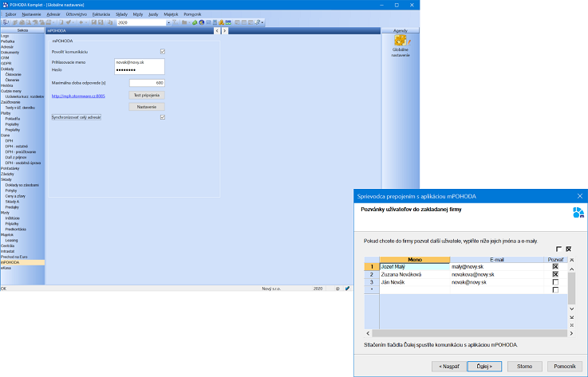Image resolution: width=588 pixels, height=377 pixels.
Task: Open the Súbor menu
Action: (11, 14)
